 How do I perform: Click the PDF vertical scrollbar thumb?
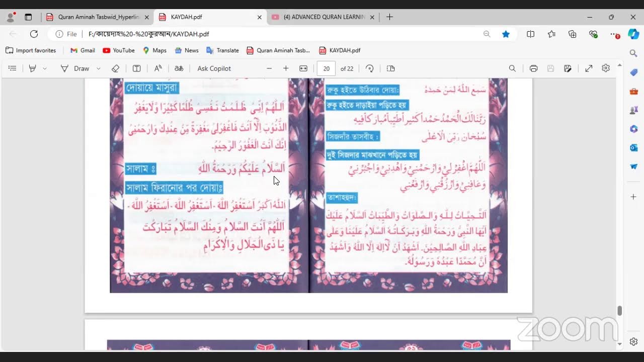(x=620, y=311)
